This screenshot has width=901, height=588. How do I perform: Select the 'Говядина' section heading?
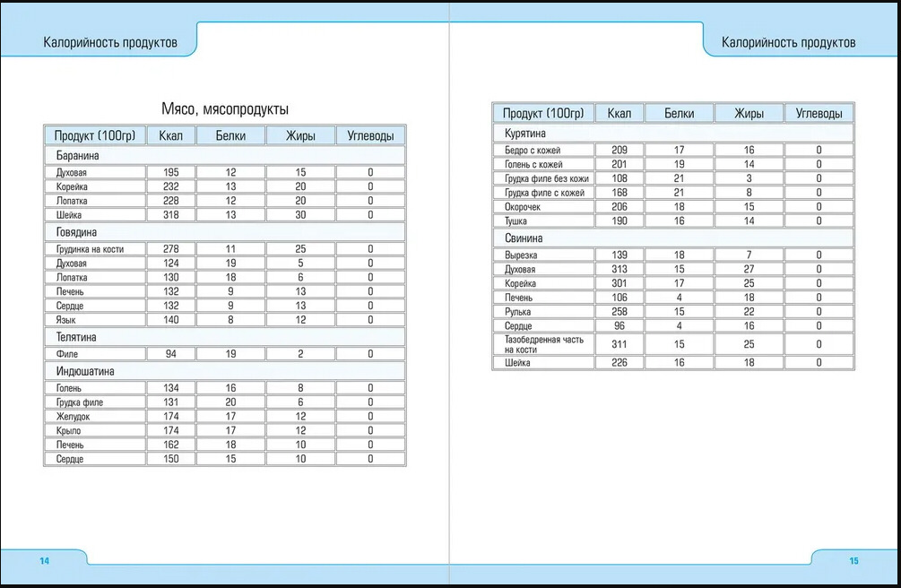point(76,232)
